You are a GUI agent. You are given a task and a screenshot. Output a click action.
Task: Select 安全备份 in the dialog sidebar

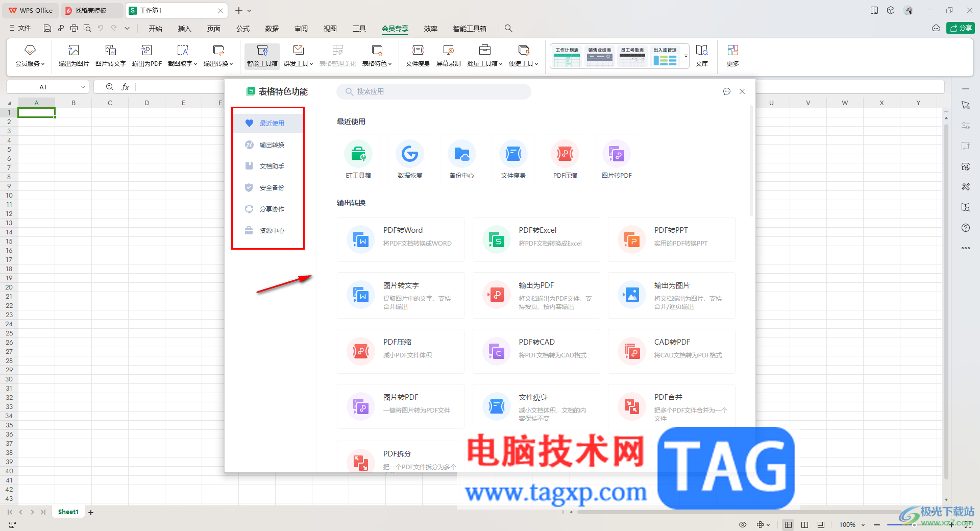point(269,188)
